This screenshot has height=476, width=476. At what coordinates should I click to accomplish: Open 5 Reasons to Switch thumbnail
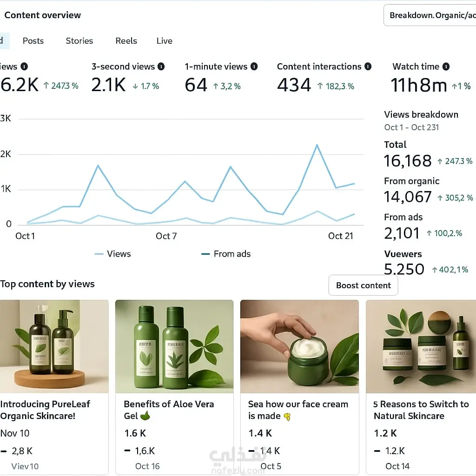421,346
